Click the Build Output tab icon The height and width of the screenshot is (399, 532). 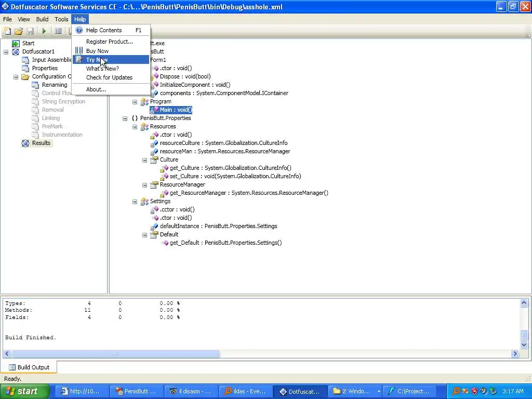(12, 367)
